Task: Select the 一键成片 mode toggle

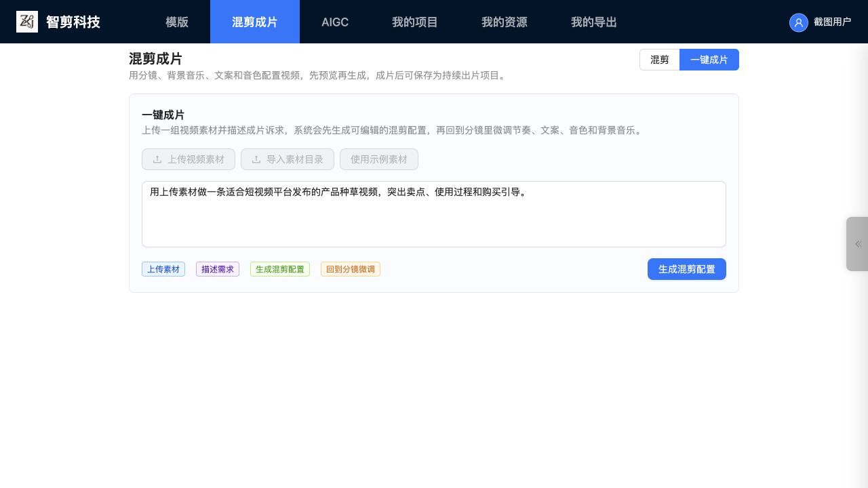Action: [709, 60]
